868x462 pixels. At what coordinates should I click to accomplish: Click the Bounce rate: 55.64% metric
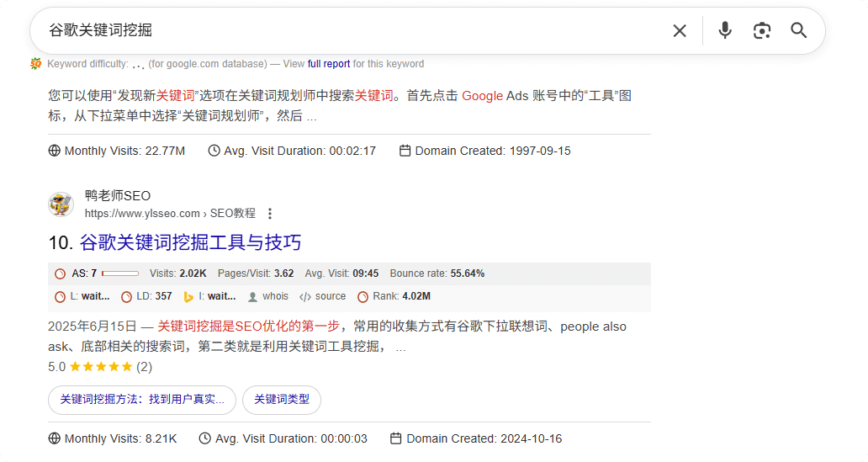(x=437, y=273)
